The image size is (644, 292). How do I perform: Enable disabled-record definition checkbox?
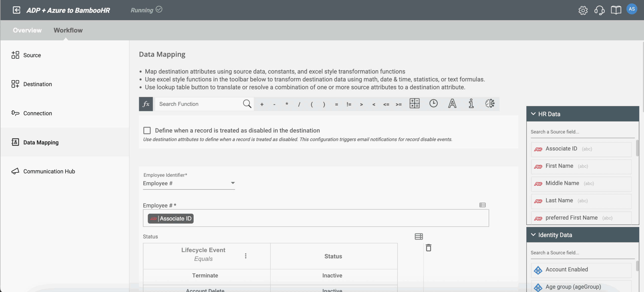(x=147, y=130)
